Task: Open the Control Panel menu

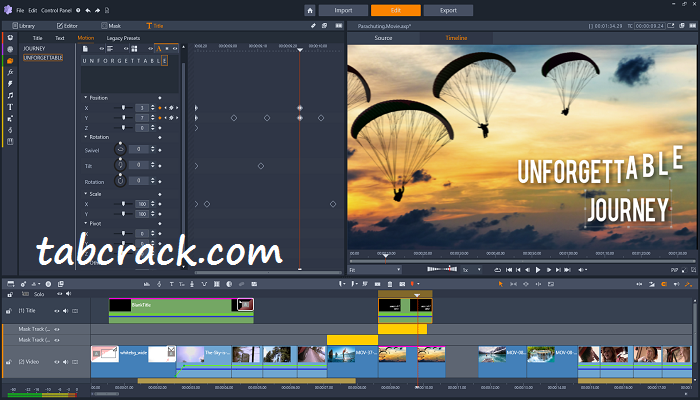Action: [x=56, y=10]
